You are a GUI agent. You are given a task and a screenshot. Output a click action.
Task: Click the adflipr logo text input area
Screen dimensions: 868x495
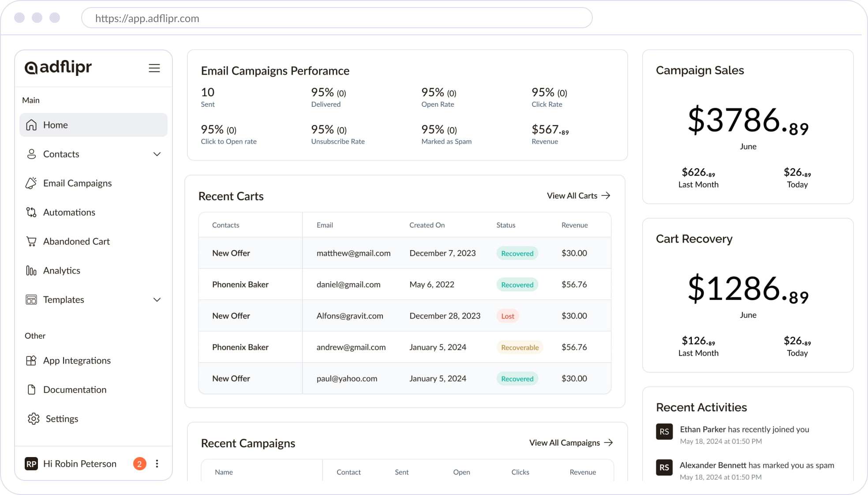tap(58, 67)
